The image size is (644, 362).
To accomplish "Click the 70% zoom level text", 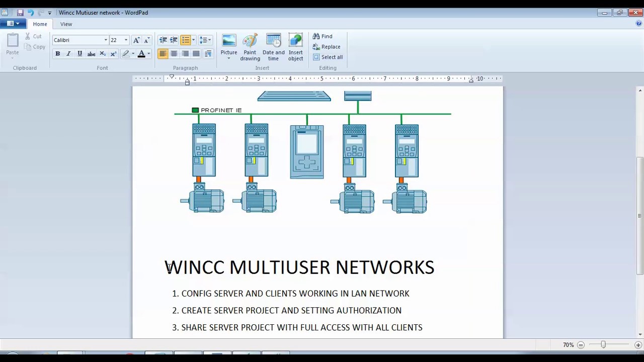I will click(x=568, y=345).
